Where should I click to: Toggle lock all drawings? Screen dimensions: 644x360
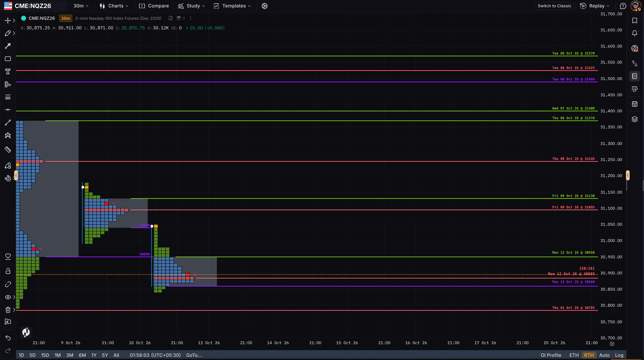pyautogui.click(x=8, y=271)
